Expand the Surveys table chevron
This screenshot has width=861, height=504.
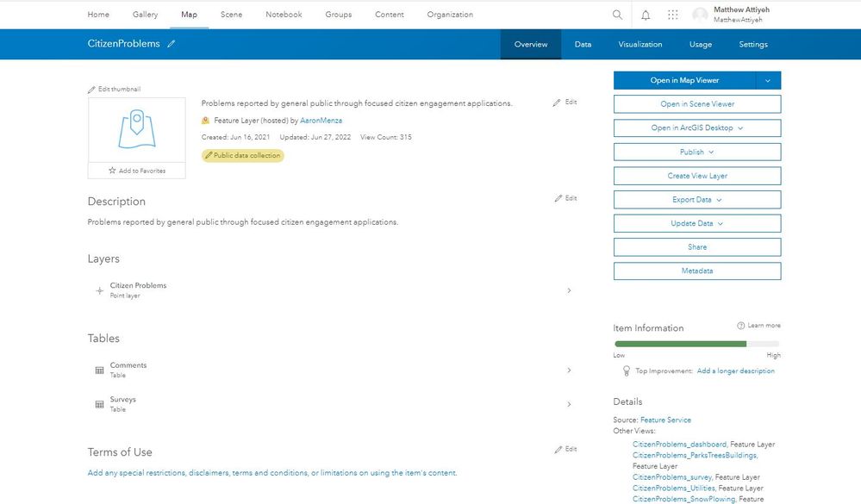[x=569, y=404]
